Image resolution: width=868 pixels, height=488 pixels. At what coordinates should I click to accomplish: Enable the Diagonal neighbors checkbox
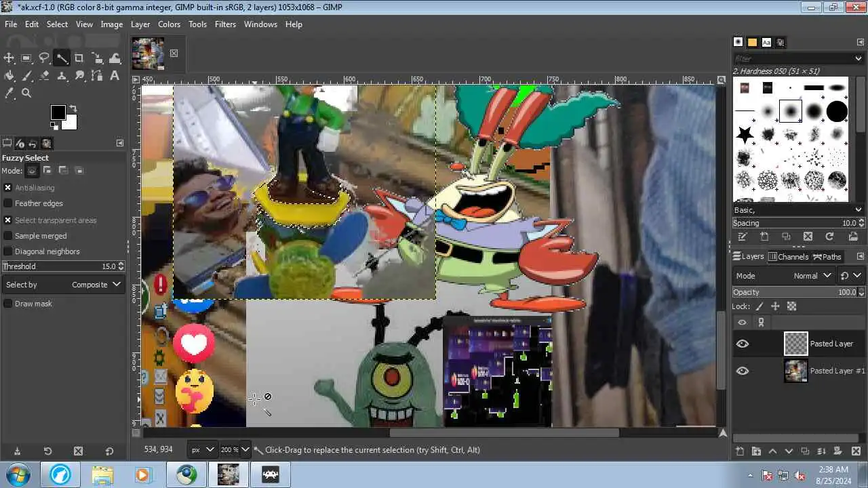8,251
